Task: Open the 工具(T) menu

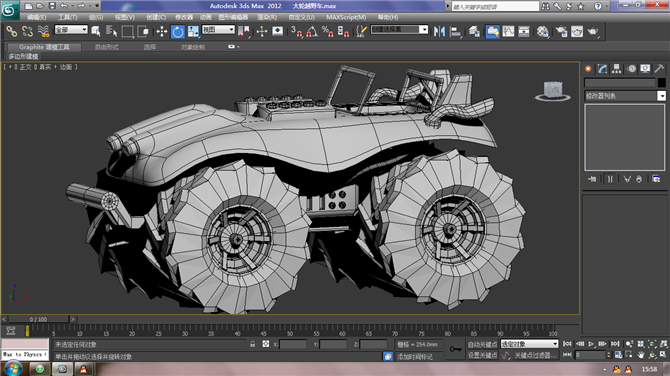Action: tap(68, 17)
